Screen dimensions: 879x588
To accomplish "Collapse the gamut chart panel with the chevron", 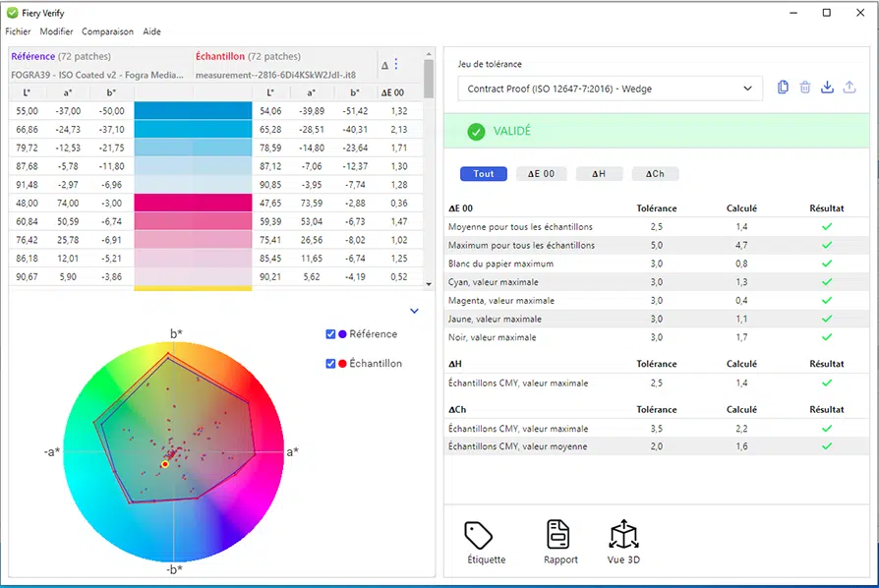I will tap(414, 311).
